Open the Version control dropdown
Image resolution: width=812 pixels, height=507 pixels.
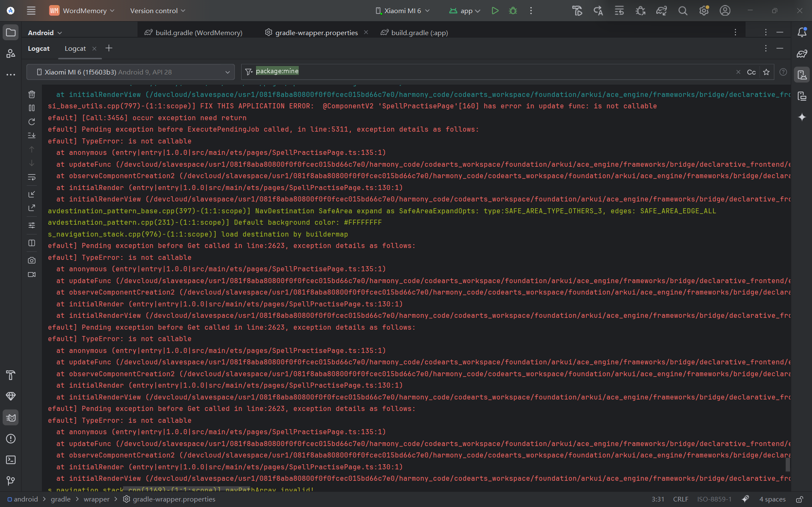158,11
